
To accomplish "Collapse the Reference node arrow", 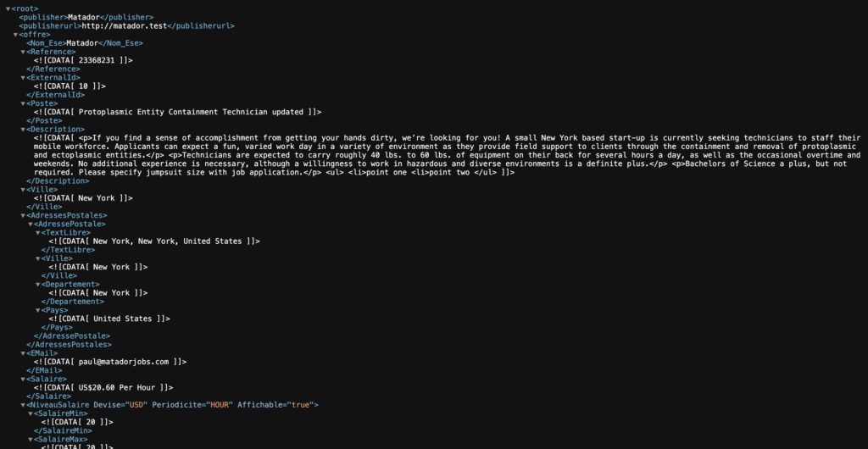I will click(23, 52).
